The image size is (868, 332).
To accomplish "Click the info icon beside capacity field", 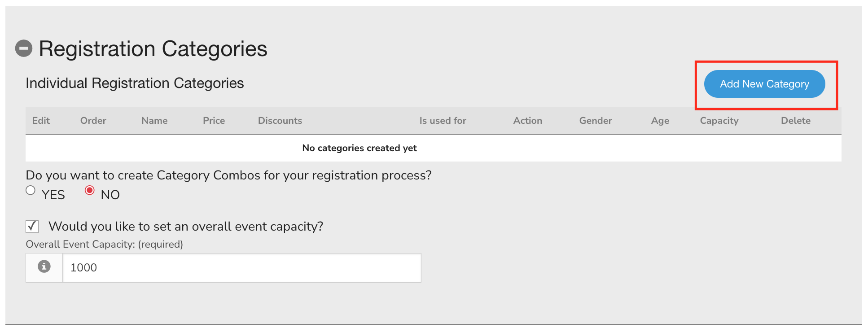I will pyautogui.click(x=44, y=267).
